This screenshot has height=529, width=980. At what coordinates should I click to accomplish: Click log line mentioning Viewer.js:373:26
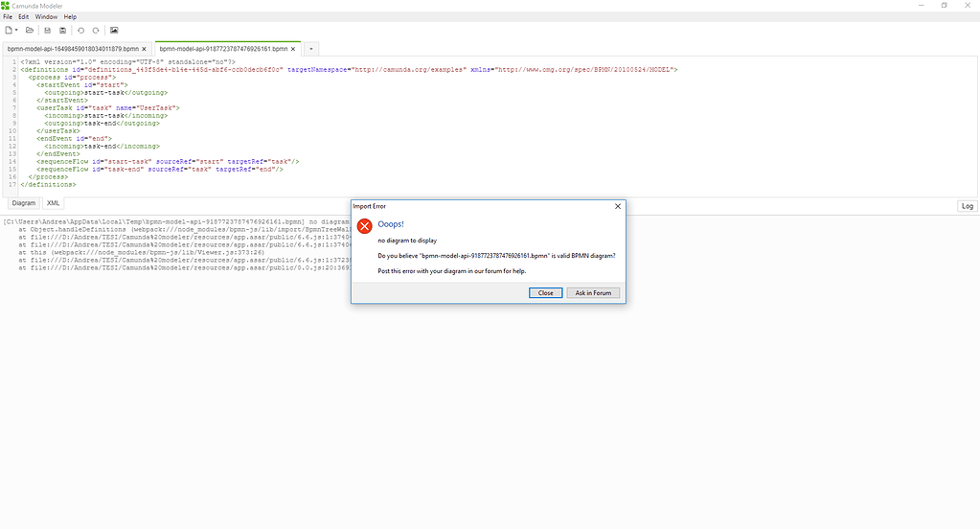(x=141, y=253)
